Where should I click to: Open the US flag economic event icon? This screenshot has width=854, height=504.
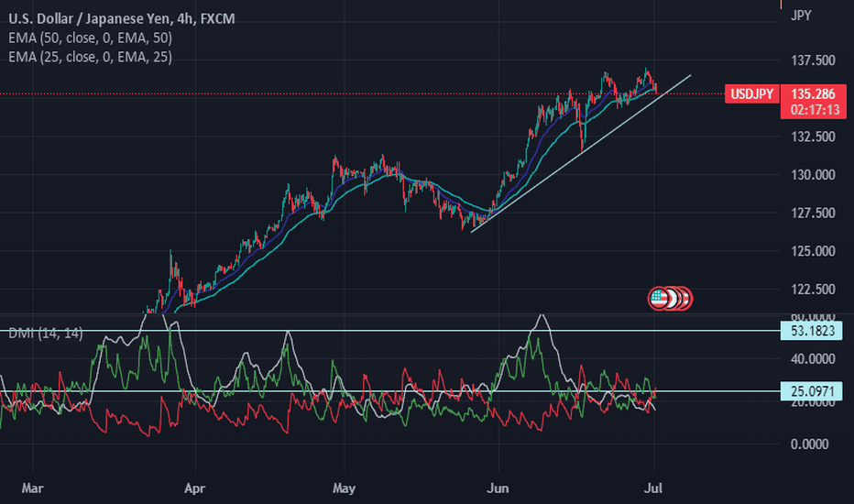click(x=659, y=298)
